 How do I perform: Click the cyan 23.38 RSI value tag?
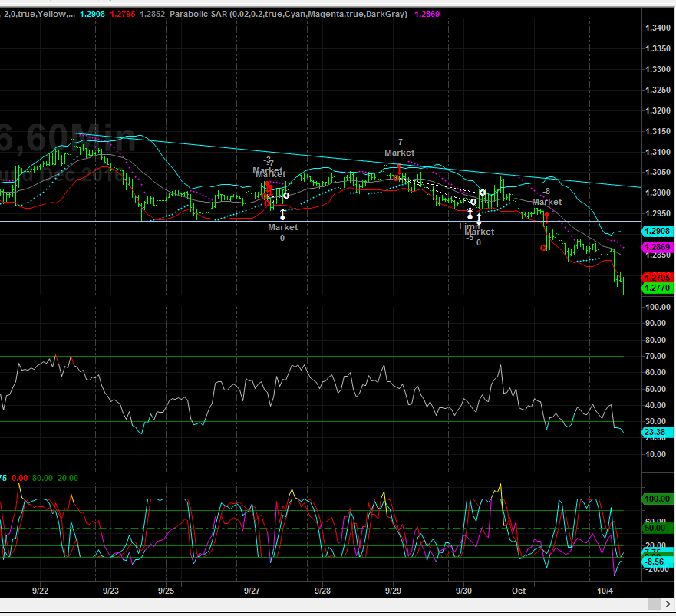pyautogui.click(x=657, y=433)
